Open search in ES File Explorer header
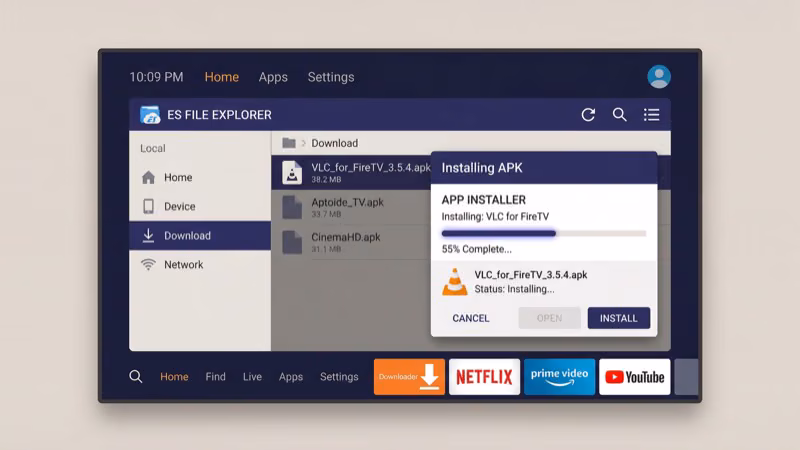 click(x=619, y=115)
